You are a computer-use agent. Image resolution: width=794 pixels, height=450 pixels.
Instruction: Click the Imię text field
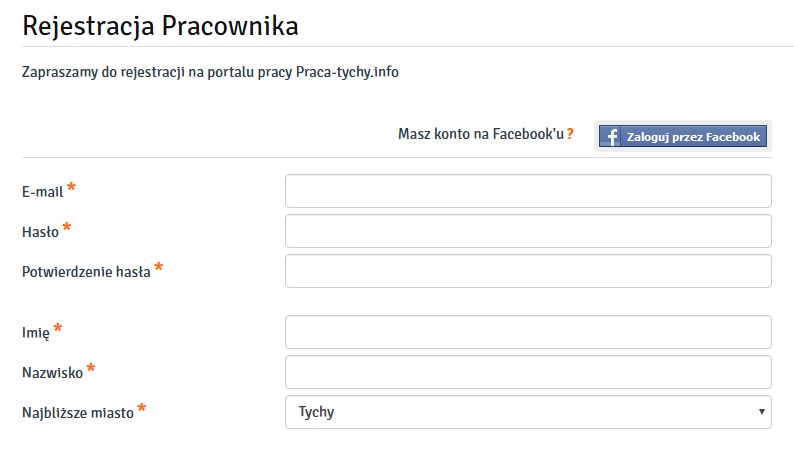528,332
